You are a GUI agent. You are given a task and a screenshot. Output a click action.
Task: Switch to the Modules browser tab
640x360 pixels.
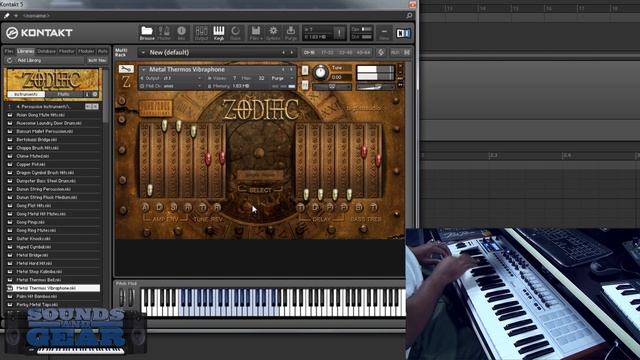click(86, 51)
